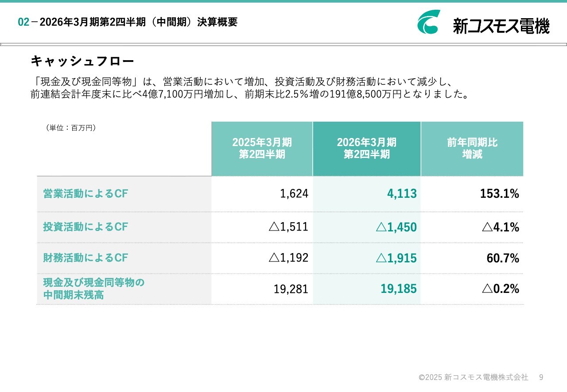Click the 153.1% change value
567x392 pixels.
pyautogui.click(x=500, y=194)
